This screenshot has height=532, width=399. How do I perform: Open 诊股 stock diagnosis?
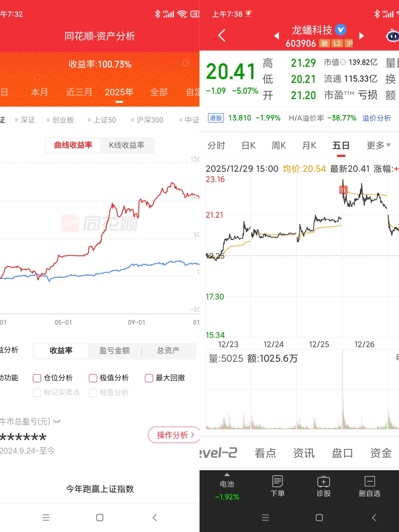point(324,486)
